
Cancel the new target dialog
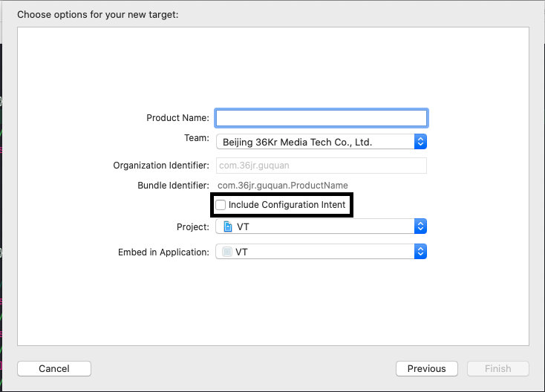coord(54,368)
